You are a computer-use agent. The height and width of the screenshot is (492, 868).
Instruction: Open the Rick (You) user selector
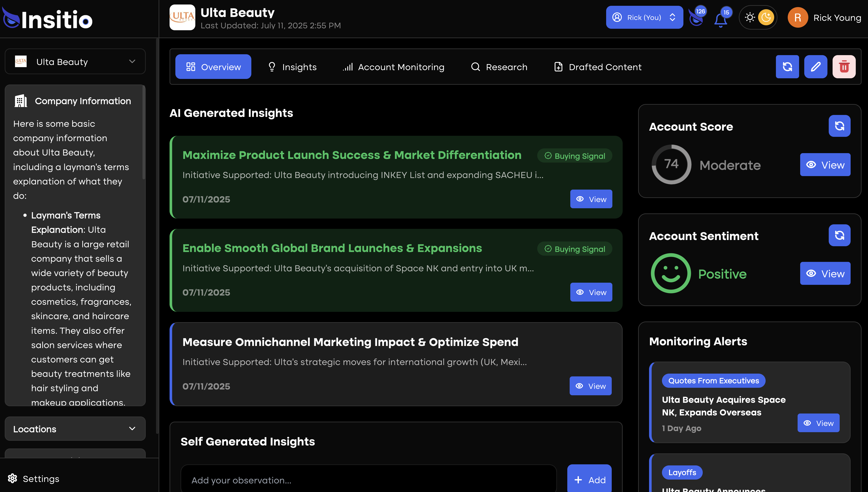(644, 18)
